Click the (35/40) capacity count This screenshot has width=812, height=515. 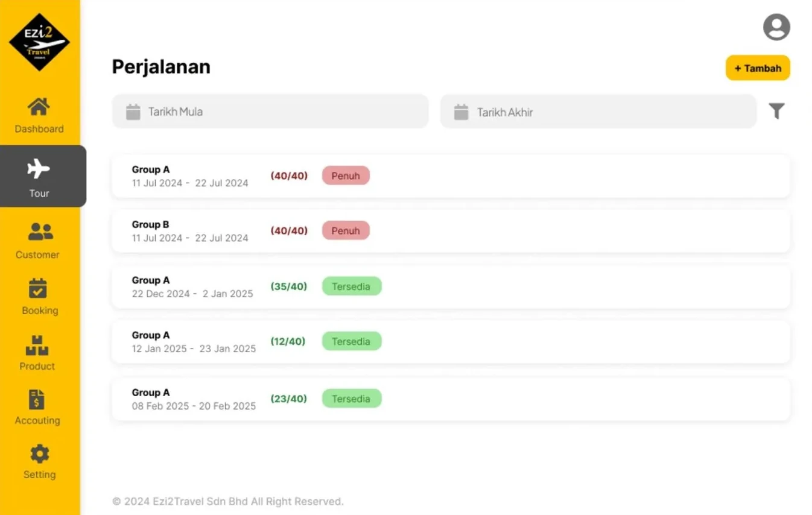pyautogui.click(x=289, y=286)
